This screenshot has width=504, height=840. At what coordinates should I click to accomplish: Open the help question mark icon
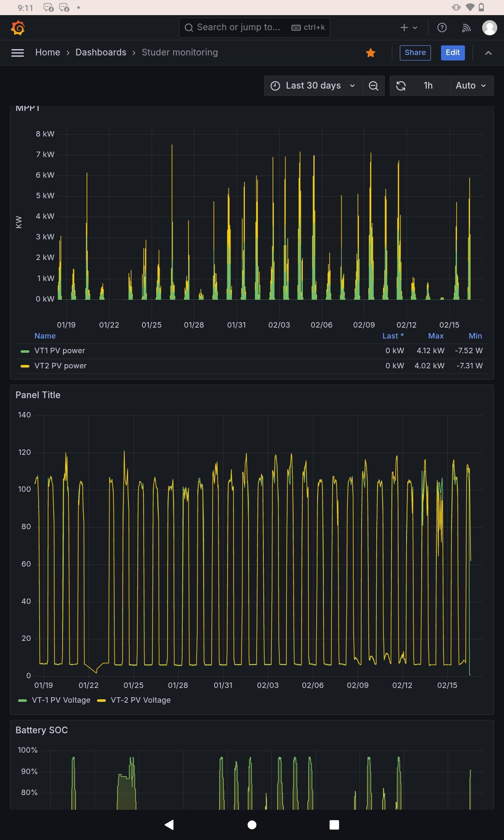tap(442, 28)
